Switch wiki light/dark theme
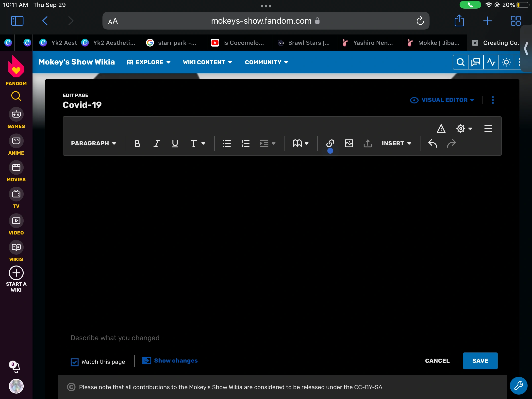This screenshot has height=399, width=532. tap(506, 62)
